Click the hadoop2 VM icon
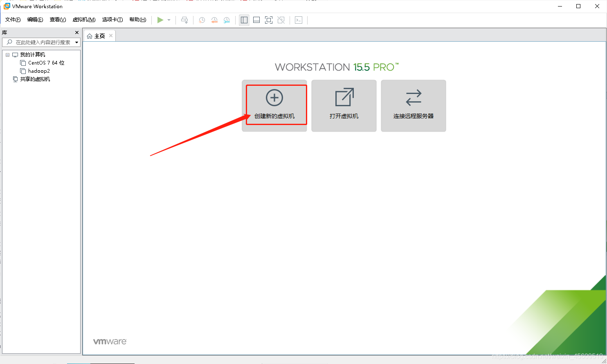The image size is (607, 364). [x=23, y=71]
